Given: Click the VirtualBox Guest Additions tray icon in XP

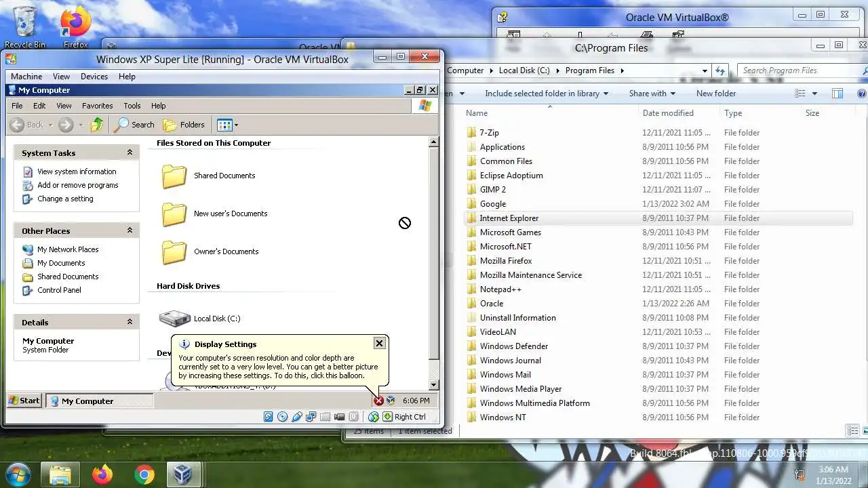Looking at the screenshot, I should coord(391,401).
